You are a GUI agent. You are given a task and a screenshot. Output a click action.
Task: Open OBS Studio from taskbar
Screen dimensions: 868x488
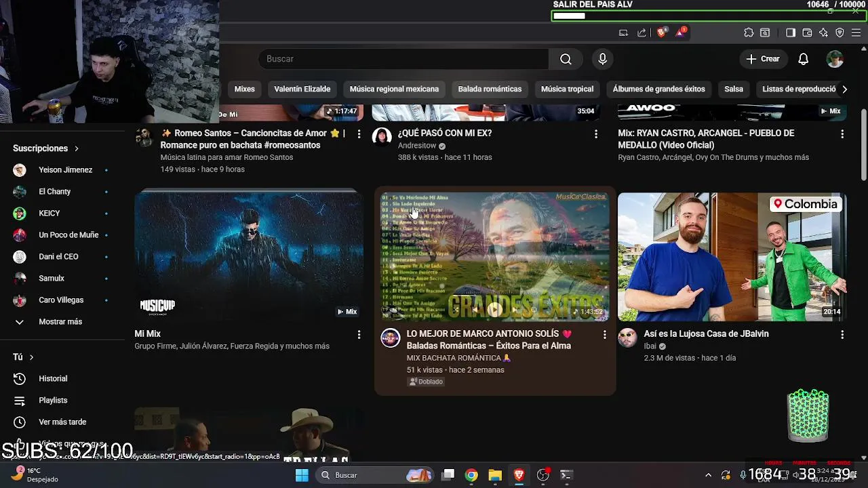click(542, 475)
